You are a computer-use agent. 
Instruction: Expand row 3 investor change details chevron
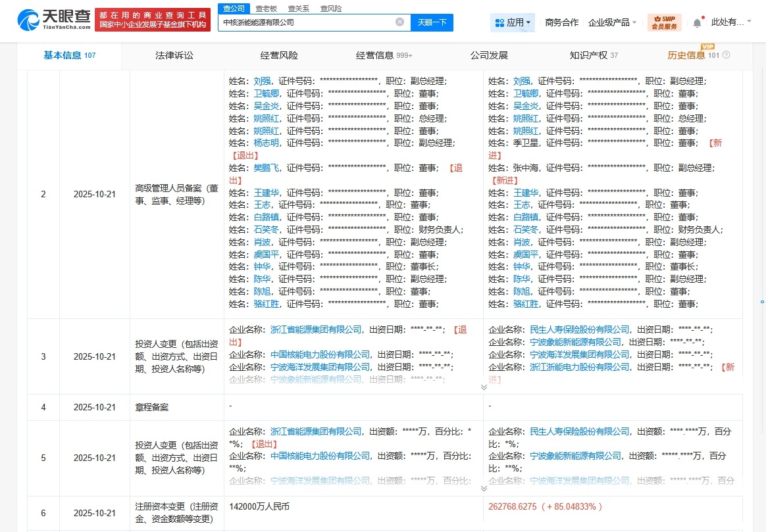coord(484,387)
